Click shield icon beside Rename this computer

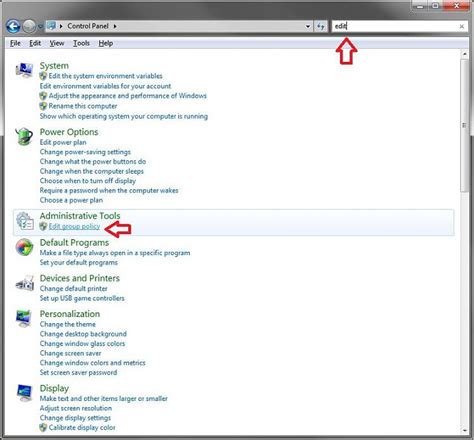[43, 106]
